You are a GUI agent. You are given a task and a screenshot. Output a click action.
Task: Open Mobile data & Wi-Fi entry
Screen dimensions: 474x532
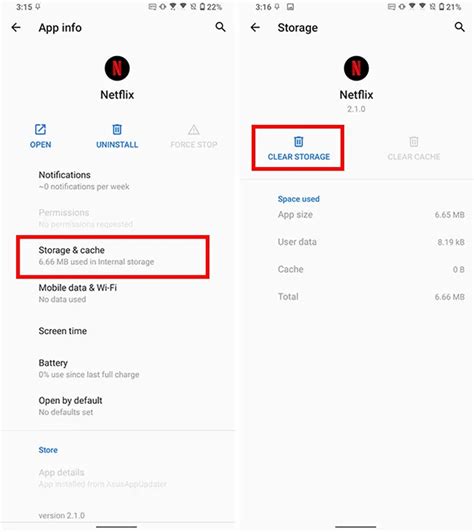[x=117, y=293]
